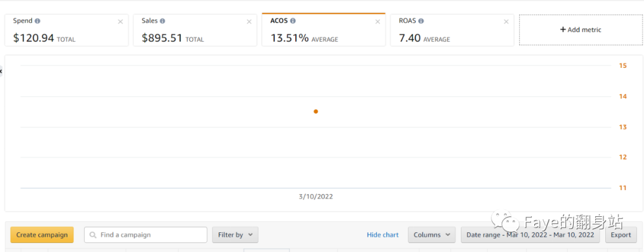644x252 pixels.
Task: Remove the ROAS metric card
Action: coord(506,22)
